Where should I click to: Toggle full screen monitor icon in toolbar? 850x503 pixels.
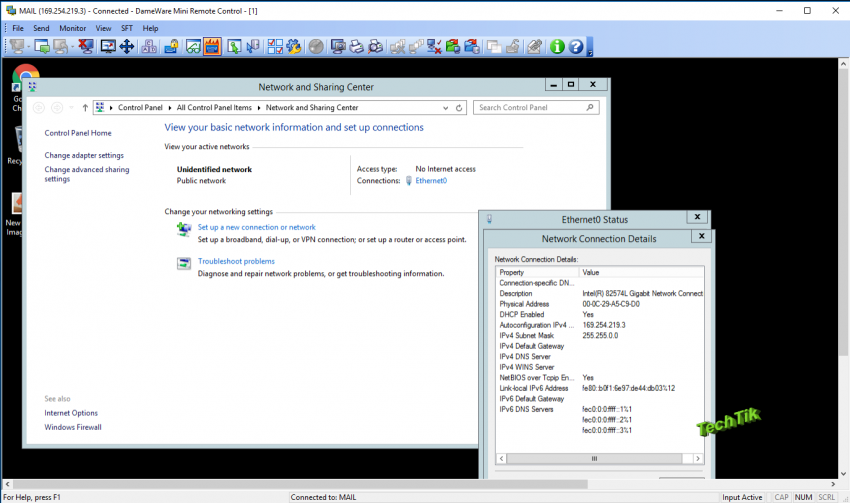[108, 47]
